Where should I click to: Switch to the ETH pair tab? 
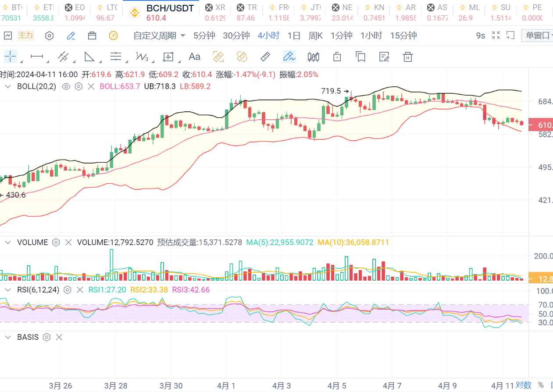click(44, 12)
